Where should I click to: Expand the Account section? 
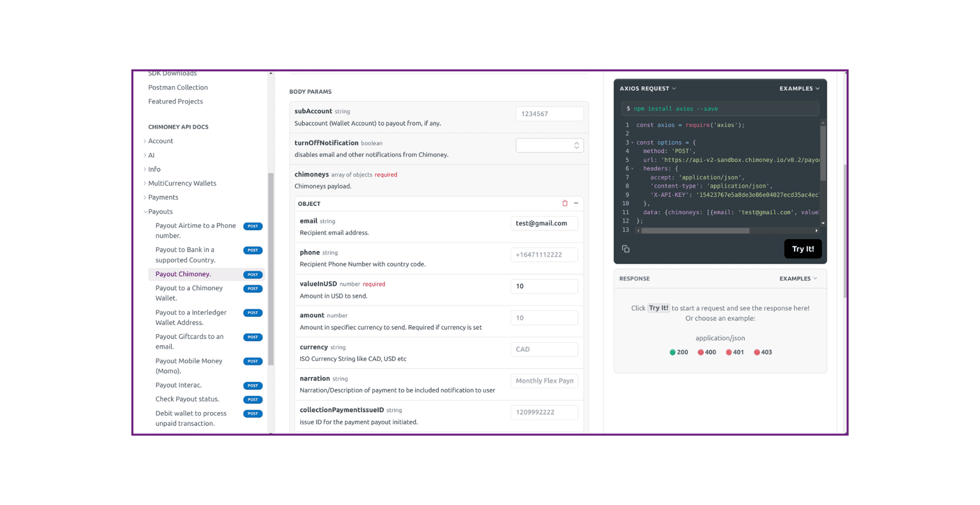pyautogui.click(x=161, y=141)
